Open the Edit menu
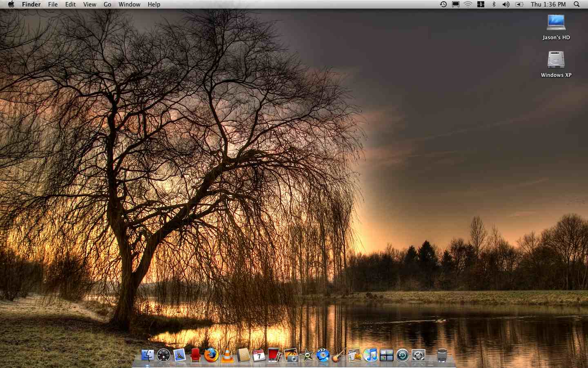The image size is (588, 368). (70, 4)
